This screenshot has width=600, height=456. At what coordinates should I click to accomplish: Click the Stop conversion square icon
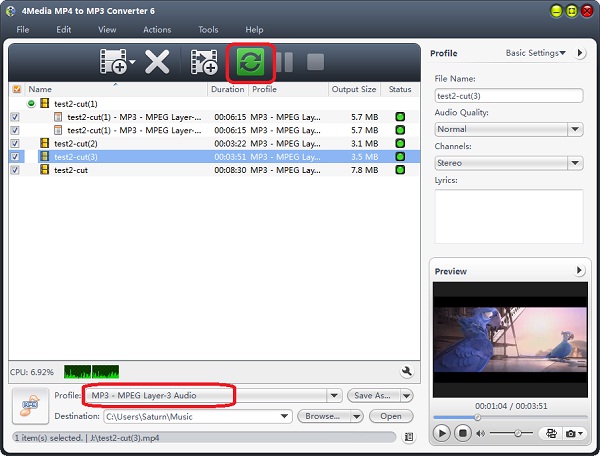315,63
